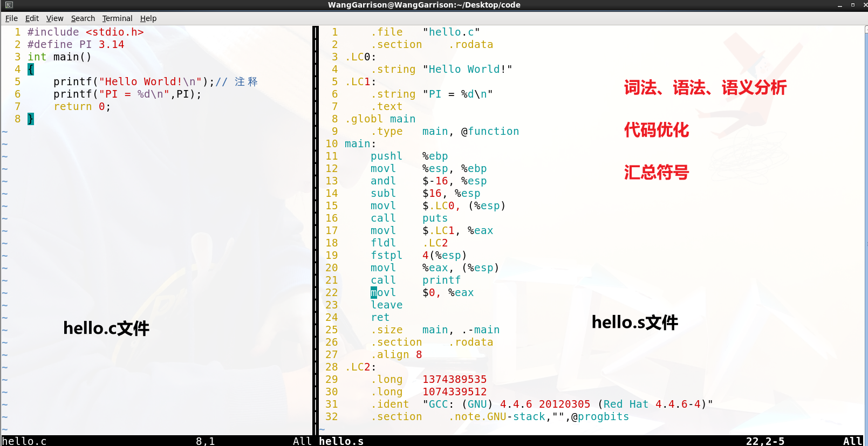Image resolution: width=868 pixels, height=446 pixels.
Task: Open the Search menu
Action: click(83, 18)
